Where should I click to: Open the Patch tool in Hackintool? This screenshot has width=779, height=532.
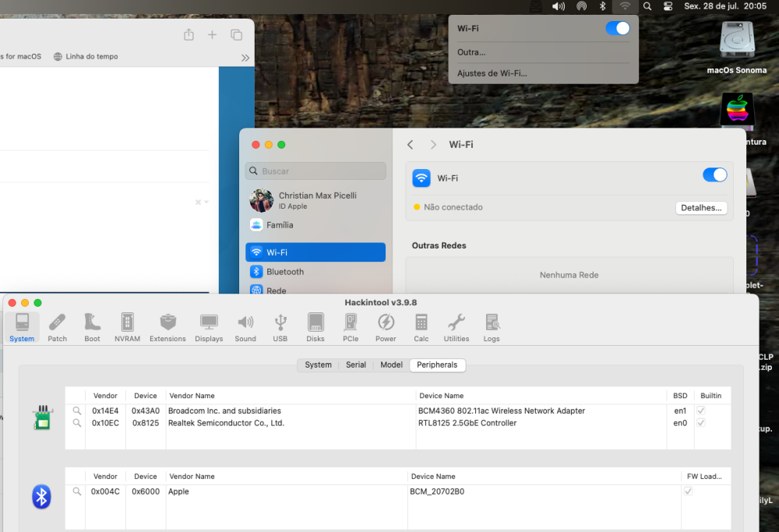(57, 327)
